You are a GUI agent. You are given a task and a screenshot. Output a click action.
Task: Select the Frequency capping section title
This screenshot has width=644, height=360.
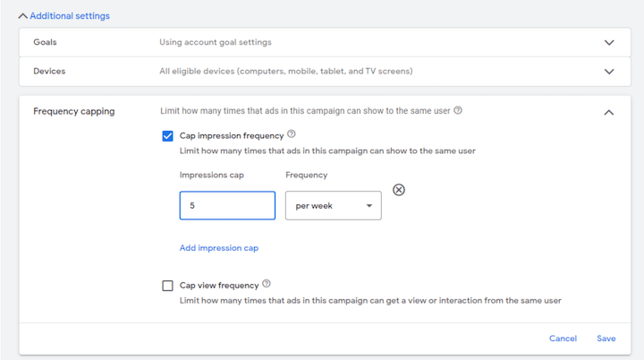coord(74,112)
